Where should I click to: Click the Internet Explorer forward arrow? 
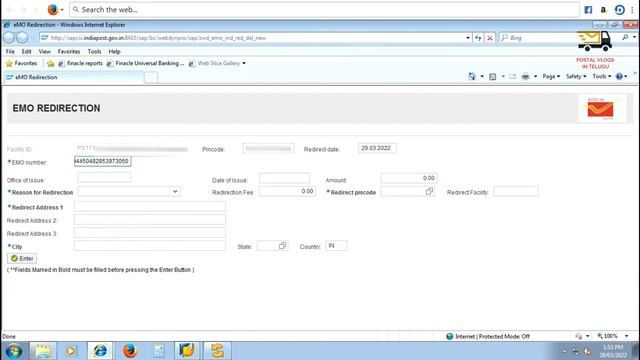pyautogui.click(x=22, y=38)
